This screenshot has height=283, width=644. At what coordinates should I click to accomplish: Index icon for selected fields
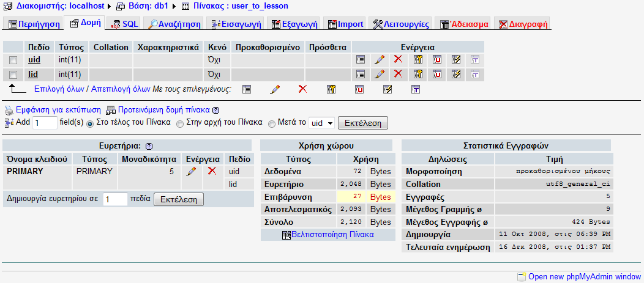tap(388, 89)
